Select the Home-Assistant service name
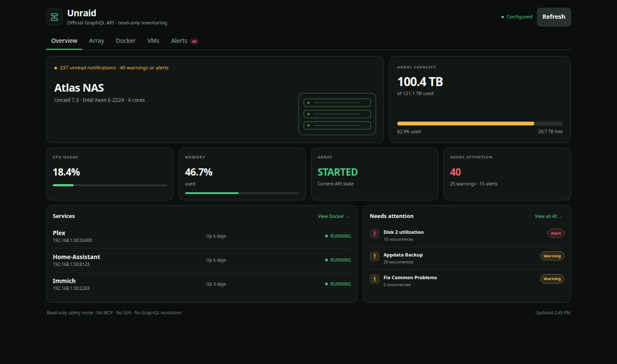 (x=76, y=257)
